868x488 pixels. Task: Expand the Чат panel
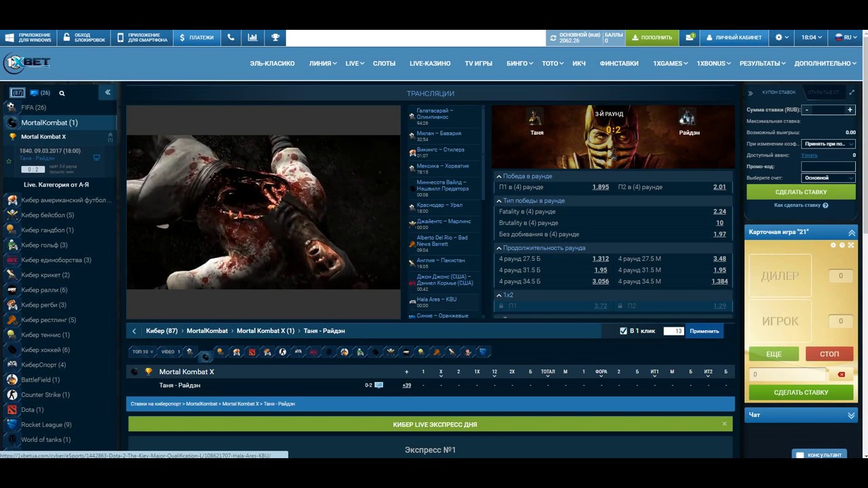click(852, 415)
